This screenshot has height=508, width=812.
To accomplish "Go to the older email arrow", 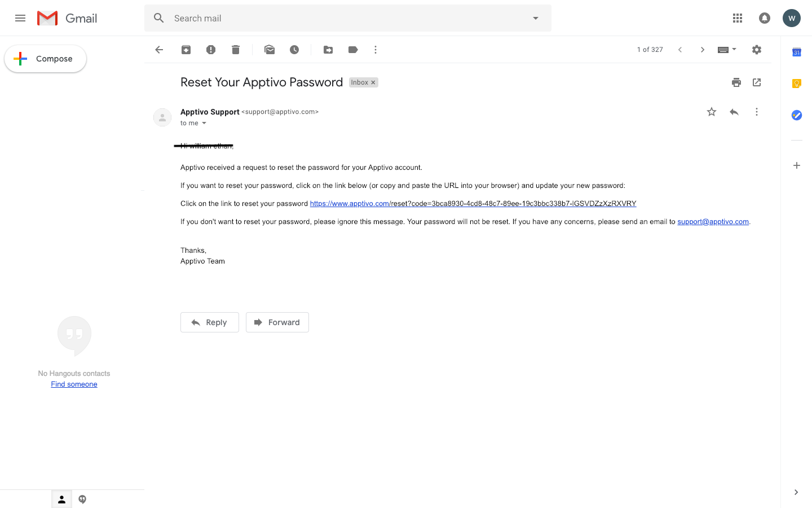I will click(x=703, y=50).
